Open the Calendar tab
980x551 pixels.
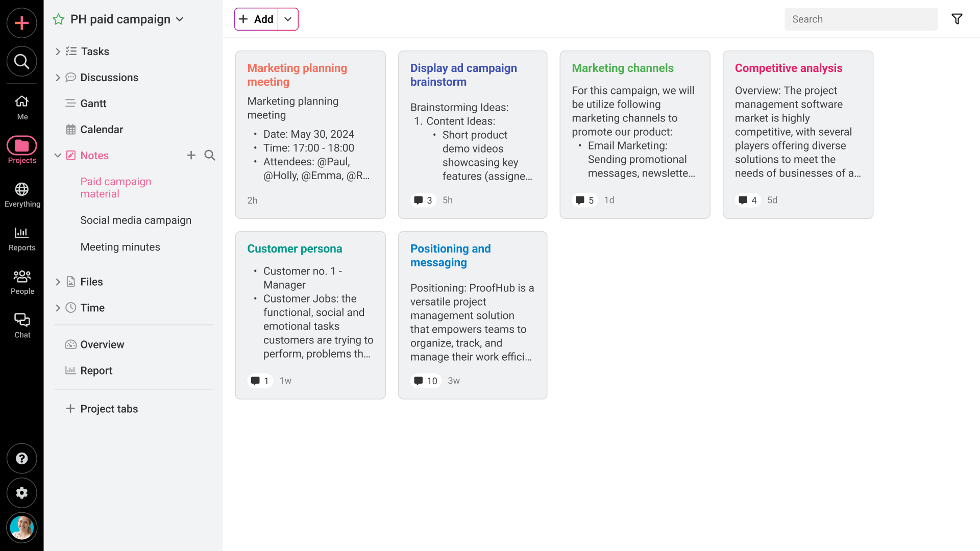(x=102, y=130)
